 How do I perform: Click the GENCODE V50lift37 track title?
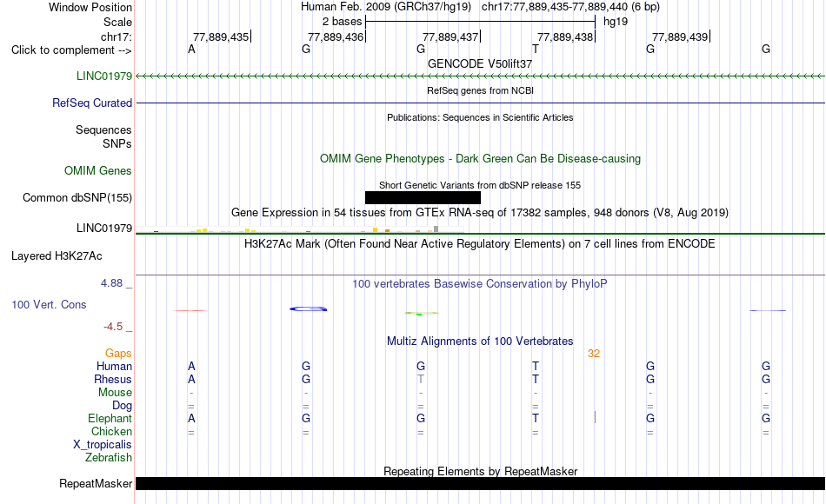click(x=480, y=63)
